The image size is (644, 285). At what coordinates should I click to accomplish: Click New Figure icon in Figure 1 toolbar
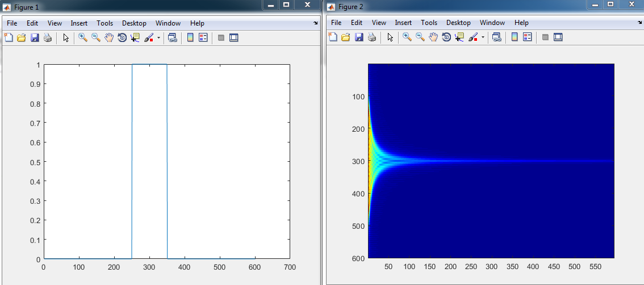pos(9,38)
